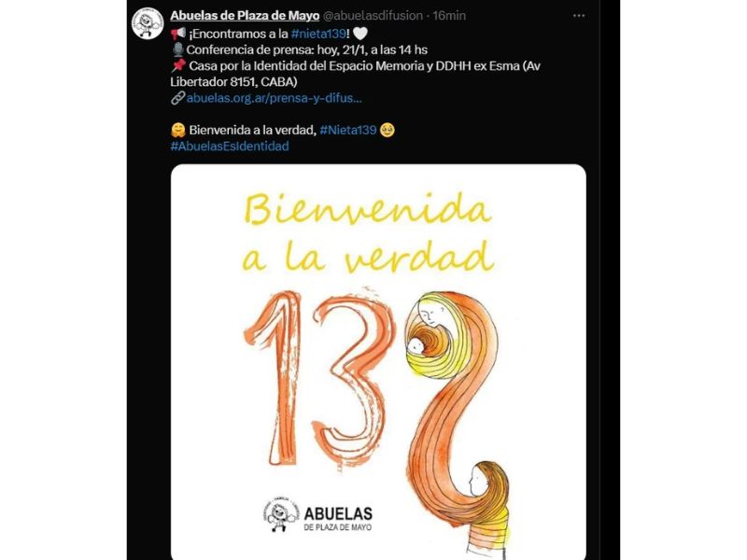Click the microphone emoji beside Conferencia de prensa
The image size is (747, 560).
point(178,49)
